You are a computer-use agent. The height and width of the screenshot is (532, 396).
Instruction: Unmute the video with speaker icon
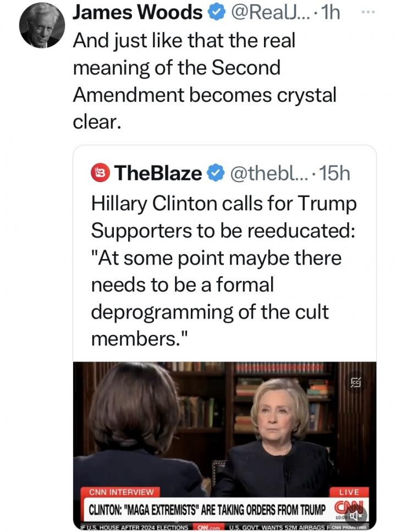355,515
